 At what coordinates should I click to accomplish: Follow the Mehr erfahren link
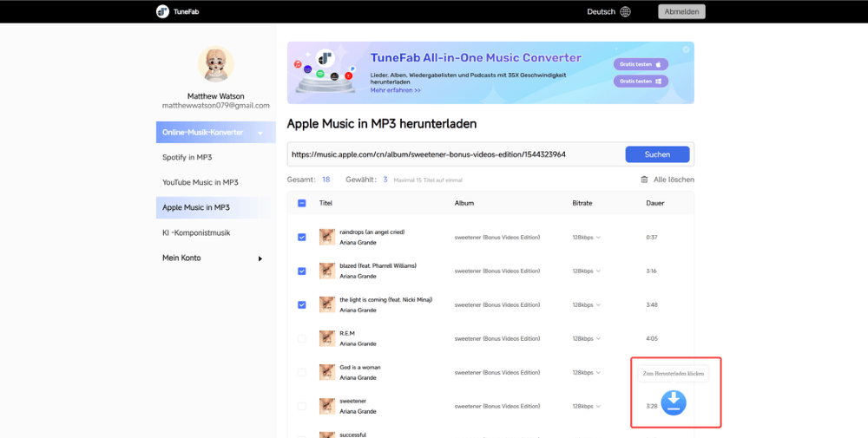click(x=395, y=90)
